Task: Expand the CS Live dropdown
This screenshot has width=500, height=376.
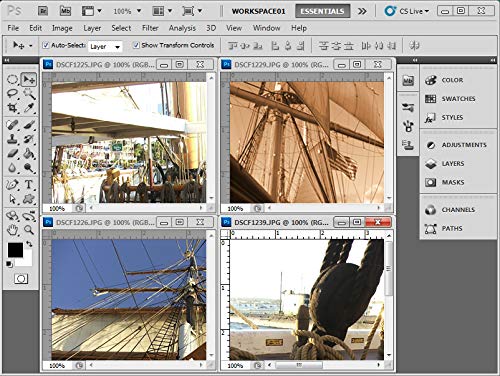Action: pyautogui.click(x=407, y=11)
